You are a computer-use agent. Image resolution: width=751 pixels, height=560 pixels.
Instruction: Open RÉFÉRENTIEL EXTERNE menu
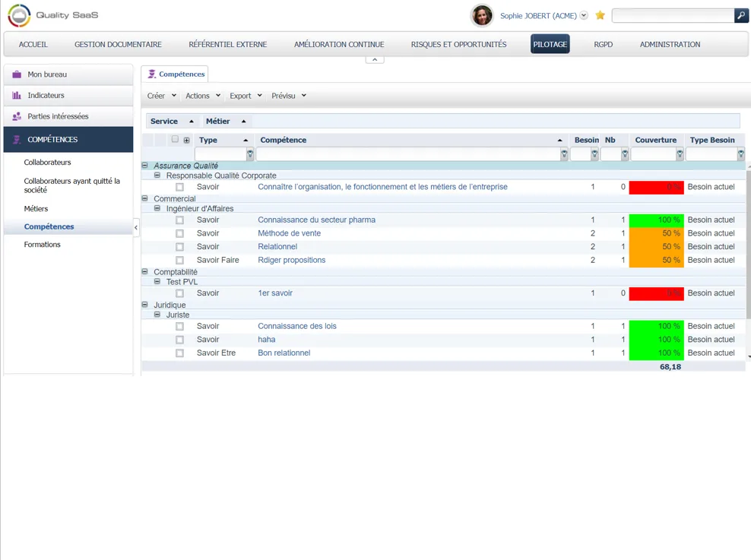pyautogui.click(x=228, y=45)
